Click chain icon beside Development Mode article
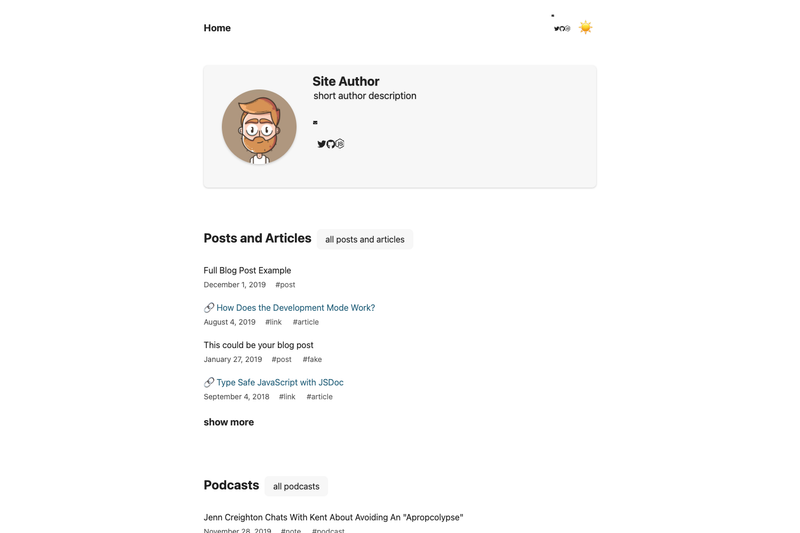800x533 pixels. (209, 308)
